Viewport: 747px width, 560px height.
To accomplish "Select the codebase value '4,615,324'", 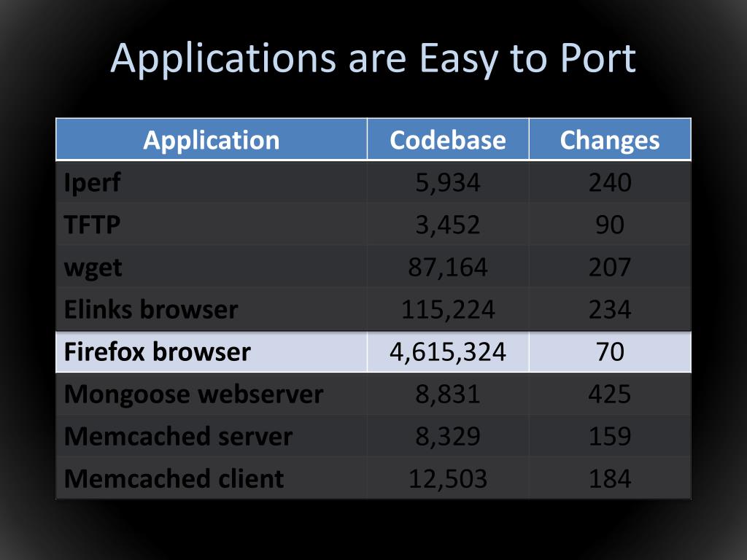I will [x=448, y=352].
